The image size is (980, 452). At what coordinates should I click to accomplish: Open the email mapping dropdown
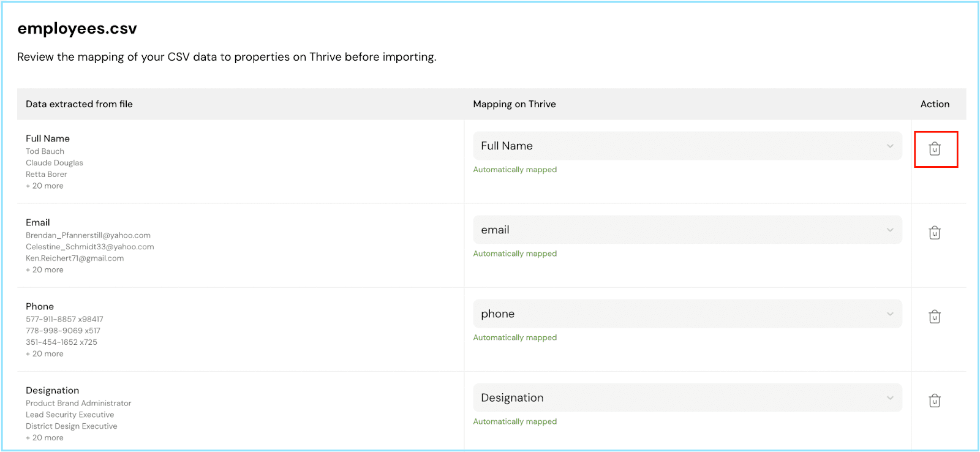pos(687,230)
